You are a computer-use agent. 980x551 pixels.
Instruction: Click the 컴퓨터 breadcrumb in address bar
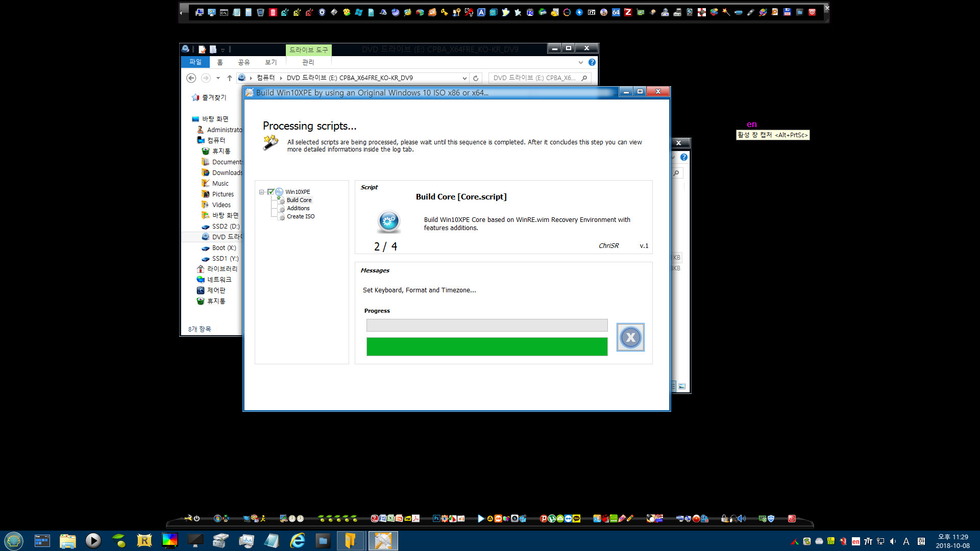coord(265,78)
